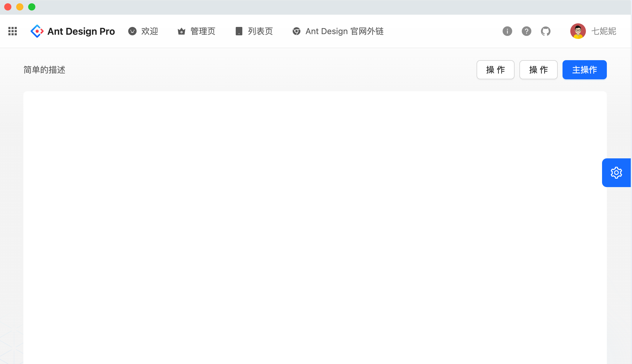Click the first 操作 button
The width and height of the screenshot is (632, 364).
495,70
